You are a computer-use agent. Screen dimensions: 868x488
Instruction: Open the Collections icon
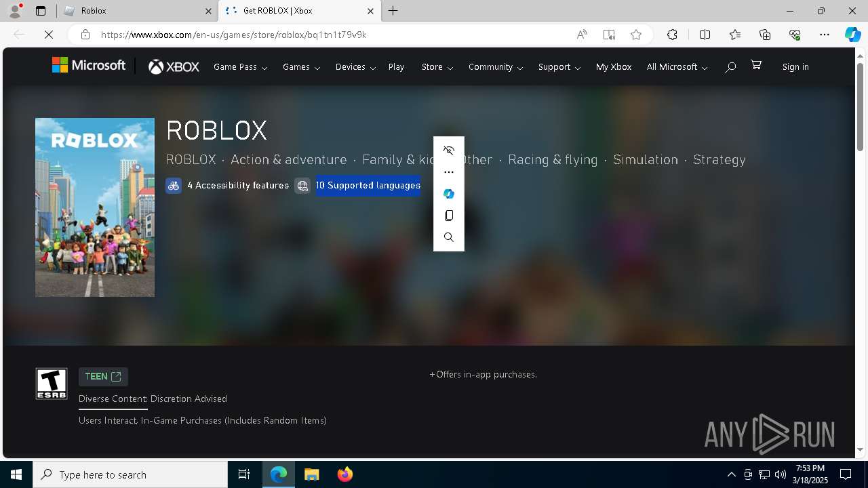click(765, 35)
